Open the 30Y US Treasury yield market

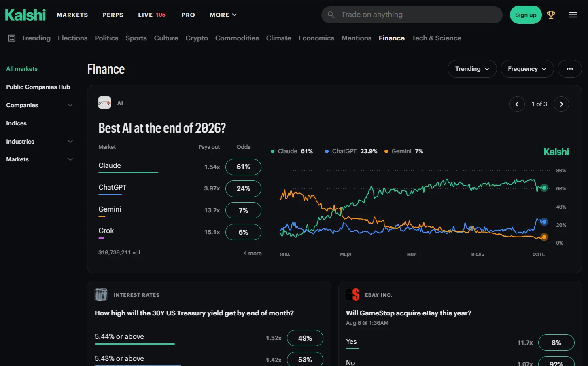(194, 313)
